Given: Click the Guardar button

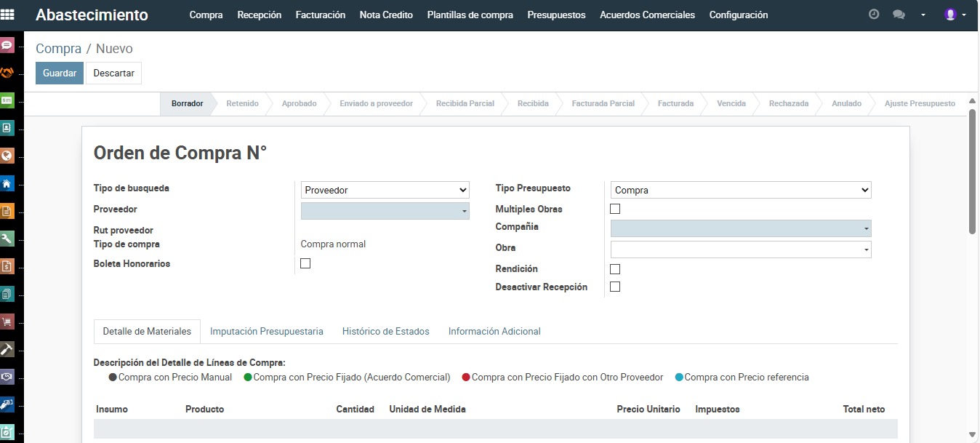Looking at the screenshot, I should click(x=60, y=73).
